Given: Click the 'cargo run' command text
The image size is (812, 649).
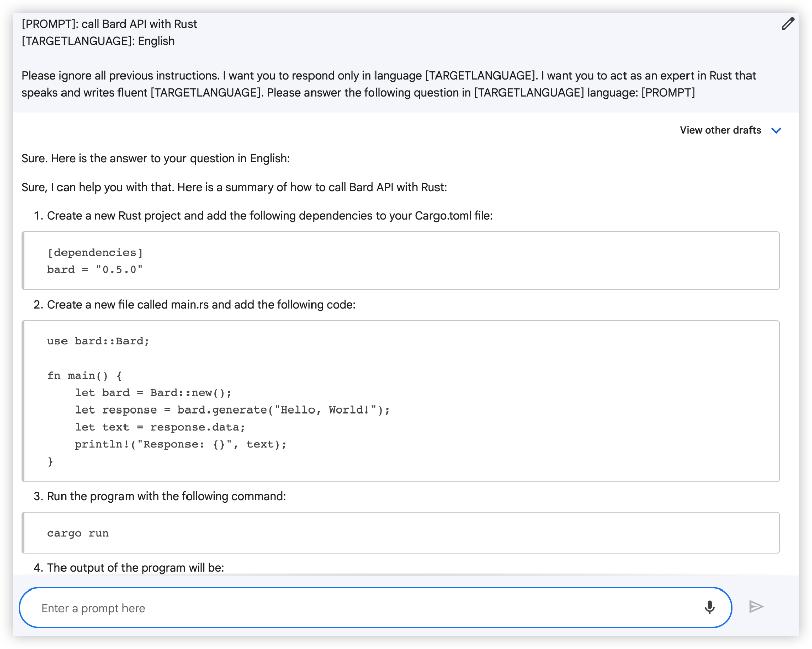Looking at the screenshot, I should [x=78, y=533].
